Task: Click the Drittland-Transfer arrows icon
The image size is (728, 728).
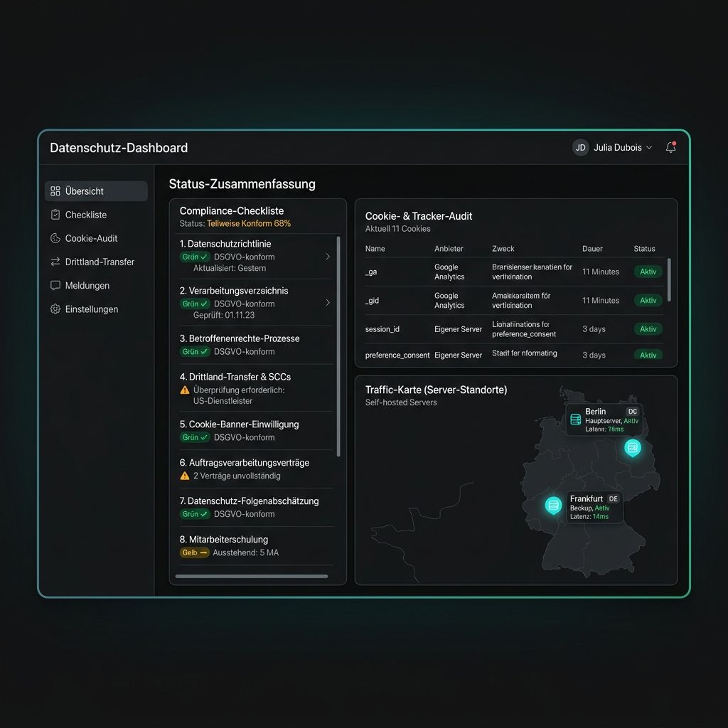Action: 55,262
